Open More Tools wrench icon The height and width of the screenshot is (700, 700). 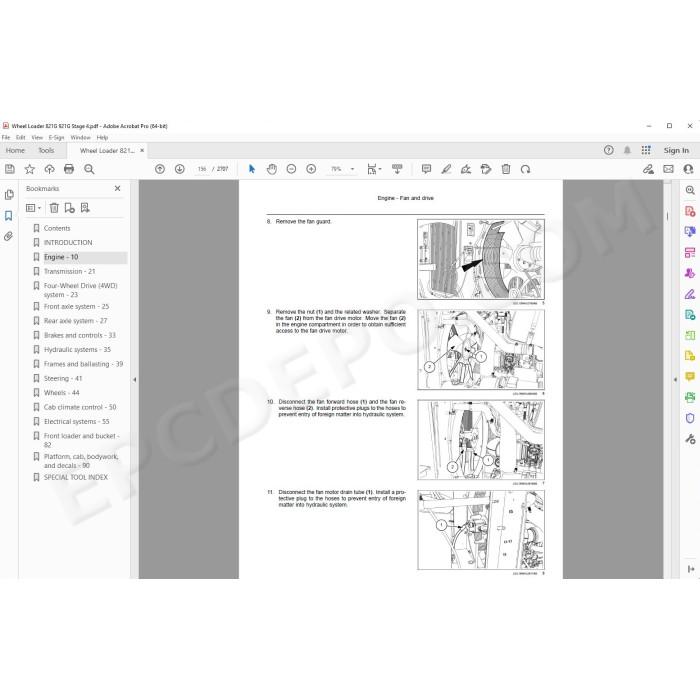tap(690, 439)
